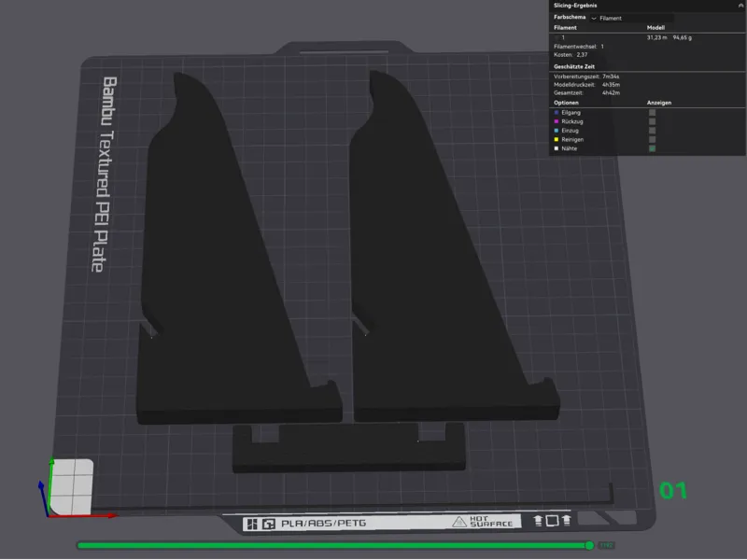
Task: Collapse the Slicing-Ergebnis panel arrow
Action: click(740, 6)
